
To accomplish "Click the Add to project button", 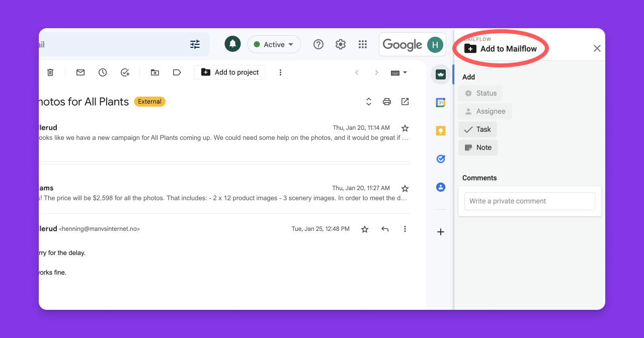I will (230, 72).
